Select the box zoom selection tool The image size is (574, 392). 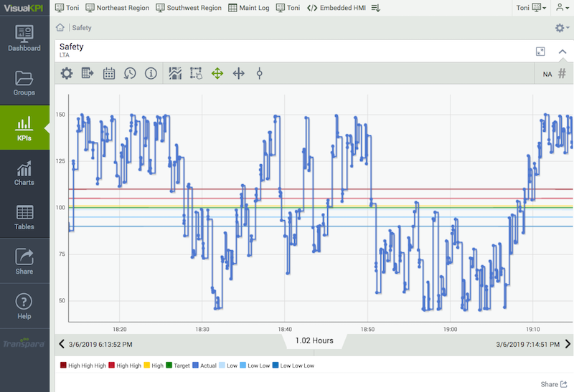[x=196, y=73]
